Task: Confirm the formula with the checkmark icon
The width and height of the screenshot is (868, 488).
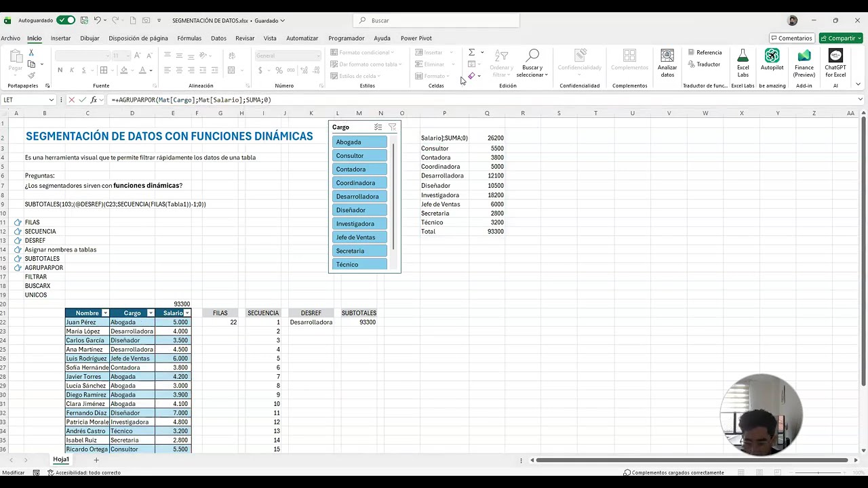Action: point(83,100)
